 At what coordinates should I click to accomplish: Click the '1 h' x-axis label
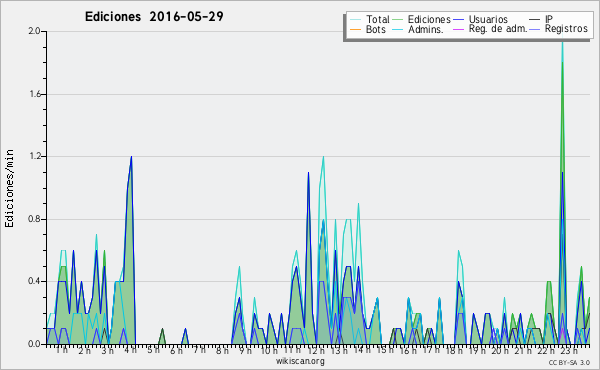[62, 350]
